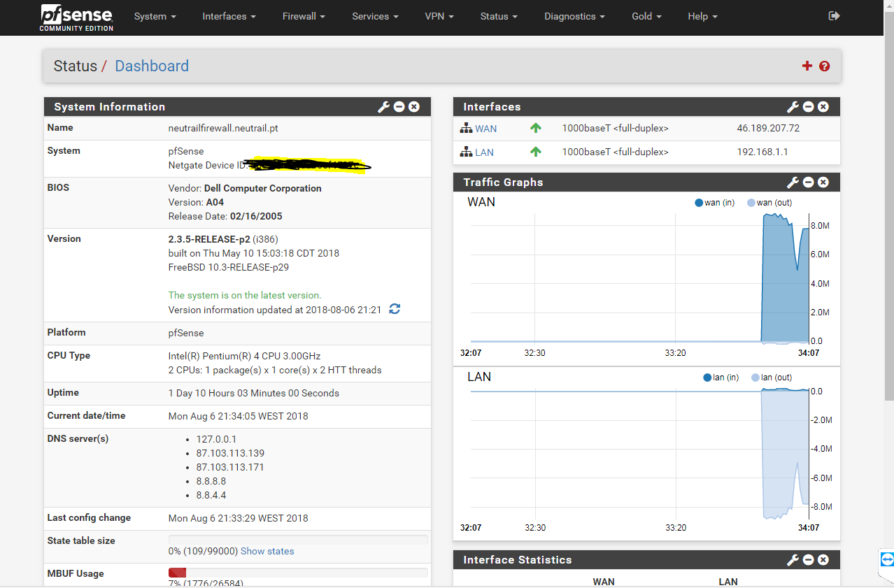Screen dimensions: 894x588
Task: Click the Dashboard breadcrumb link
Action: 152,66
